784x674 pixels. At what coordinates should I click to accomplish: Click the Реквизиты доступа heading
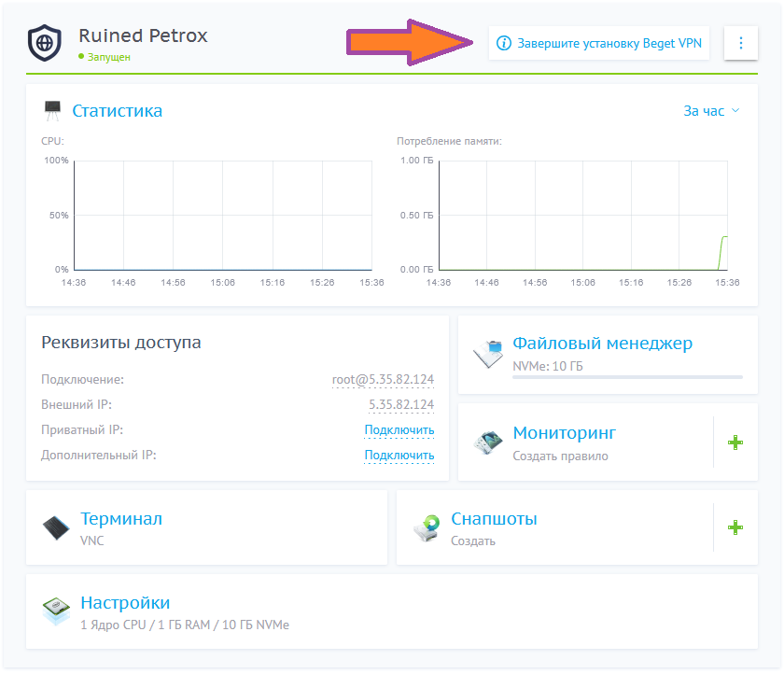tap(121, 343)
